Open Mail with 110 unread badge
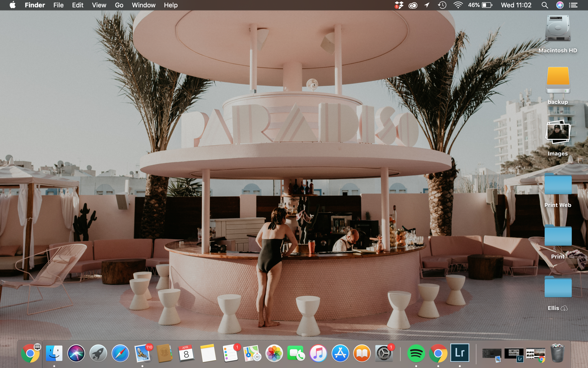This screenshot has width=588, height=368. (143, 353)
